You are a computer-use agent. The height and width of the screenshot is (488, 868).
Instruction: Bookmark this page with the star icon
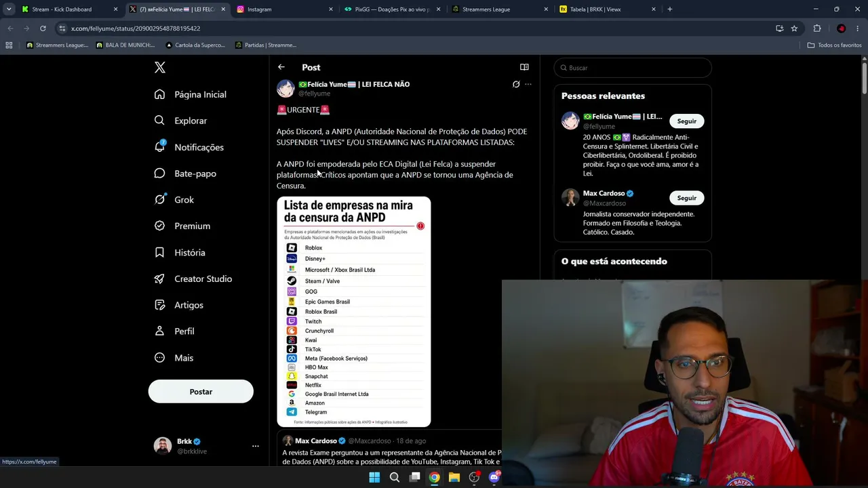click(x=794, y=28)
